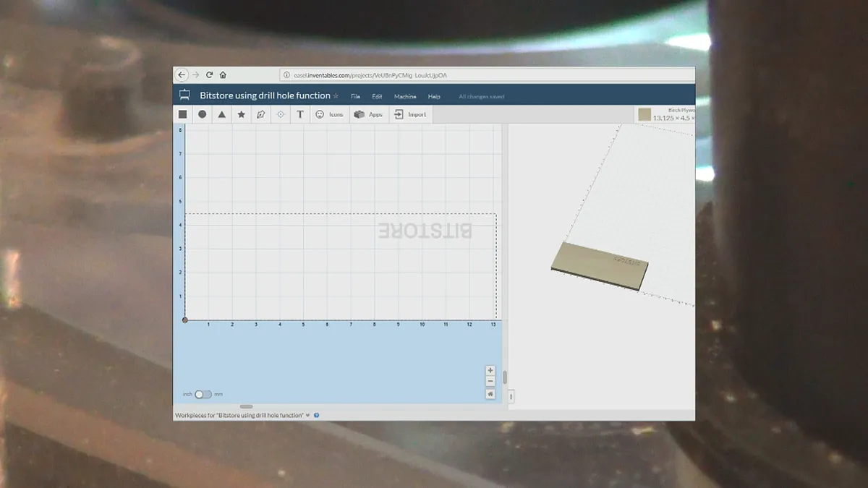
Task: Star the project as favorite
Action: 336,96
